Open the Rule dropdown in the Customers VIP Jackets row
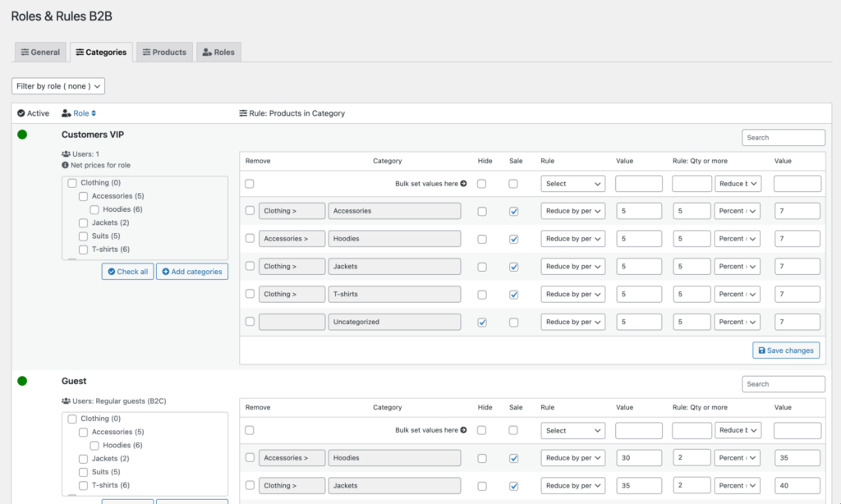The image size is (841, 504). (x=572, y=267)
